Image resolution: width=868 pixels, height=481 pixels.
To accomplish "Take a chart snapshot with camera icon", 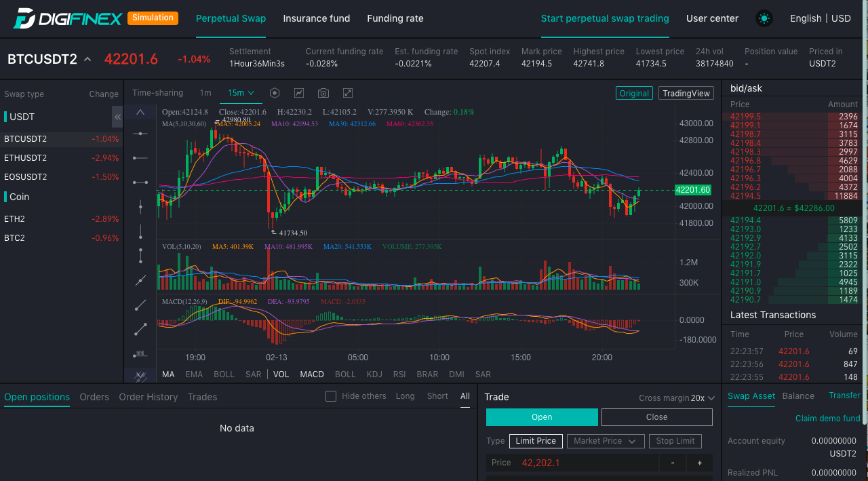I will tap(323, 93).
